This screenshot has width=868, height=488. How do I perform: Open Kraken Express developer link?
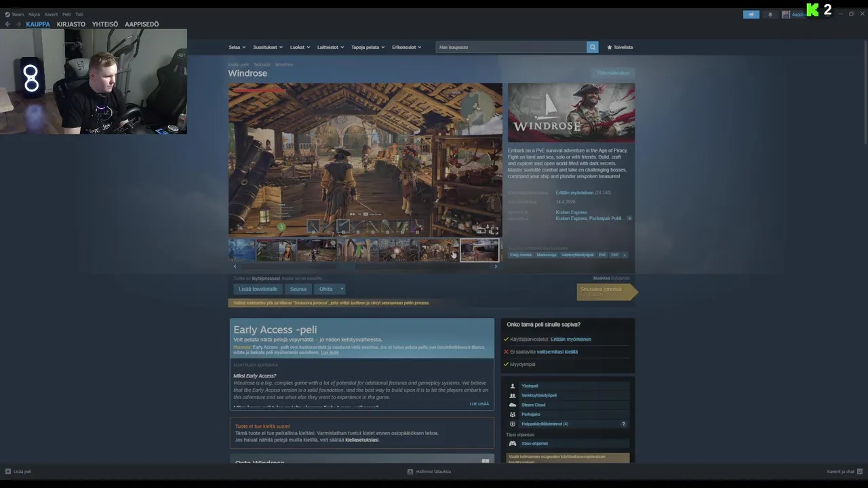[572, 212]
